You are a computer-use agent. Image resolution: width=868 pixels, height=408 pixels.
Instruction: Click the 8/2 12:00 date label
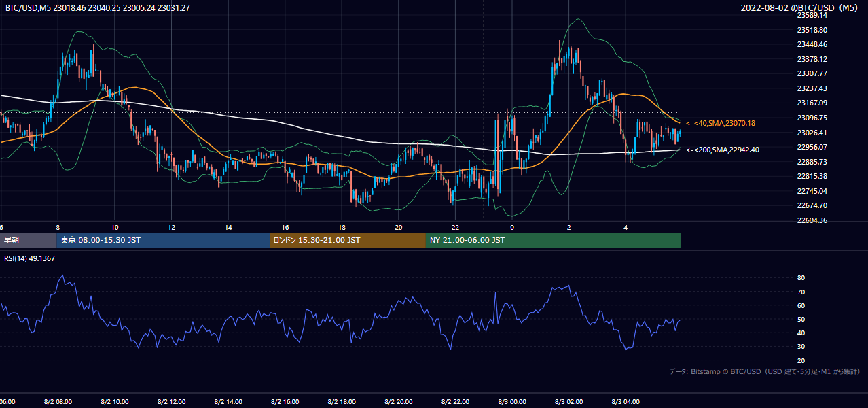[x=171, y=402]
